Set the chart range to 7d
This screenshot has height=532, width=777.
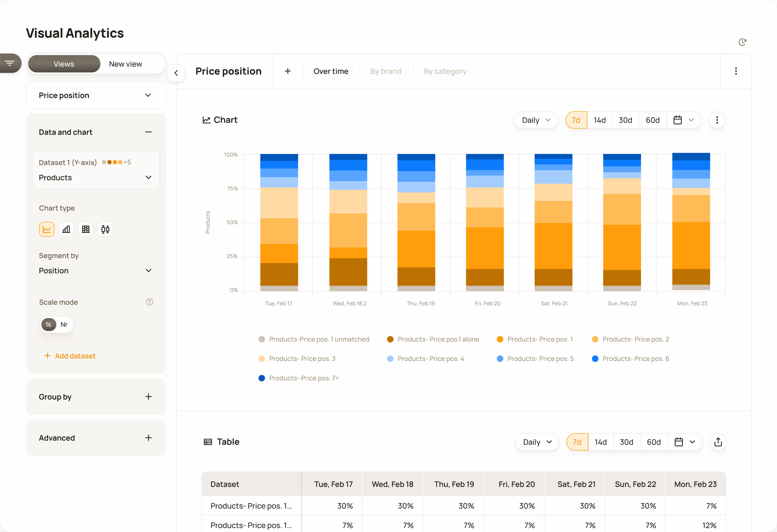point(576,120)
